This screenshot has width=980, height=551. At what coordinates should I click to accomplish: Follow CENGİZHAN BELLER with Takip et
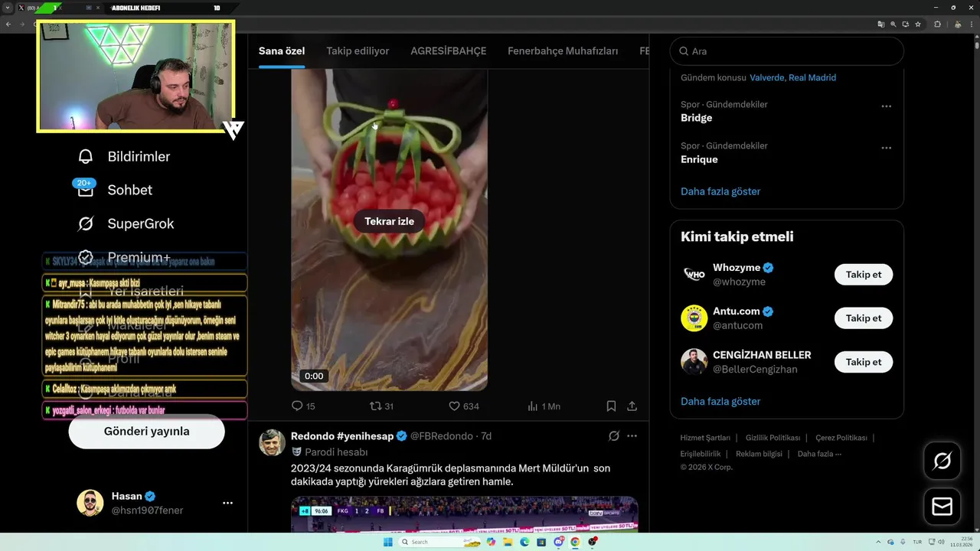(x=864, y=361)
